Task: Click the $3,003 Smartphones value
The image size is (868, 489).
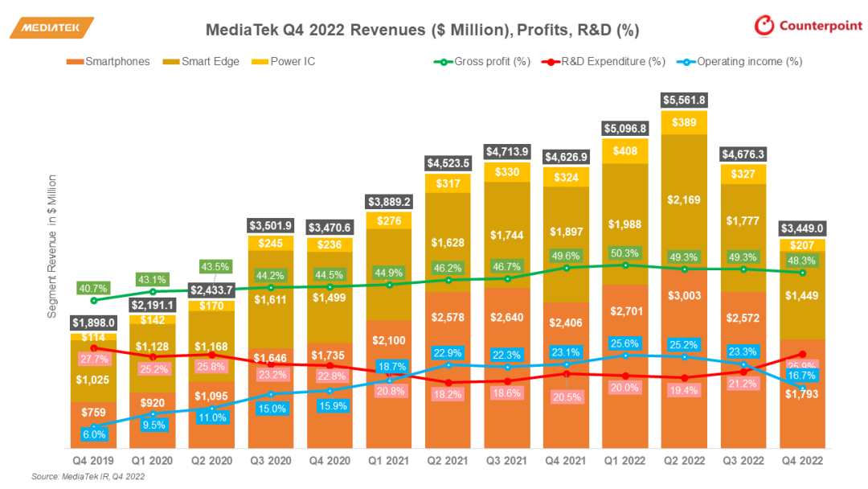Action: 684,296
